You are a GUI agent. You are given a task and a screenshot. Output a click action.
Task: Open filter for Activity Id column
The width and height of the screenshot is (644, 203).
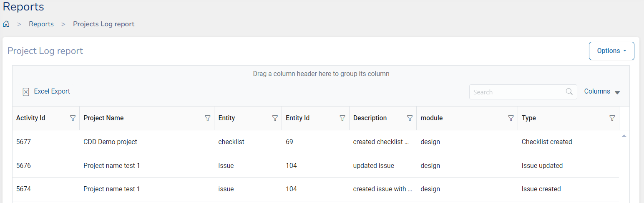73,118
